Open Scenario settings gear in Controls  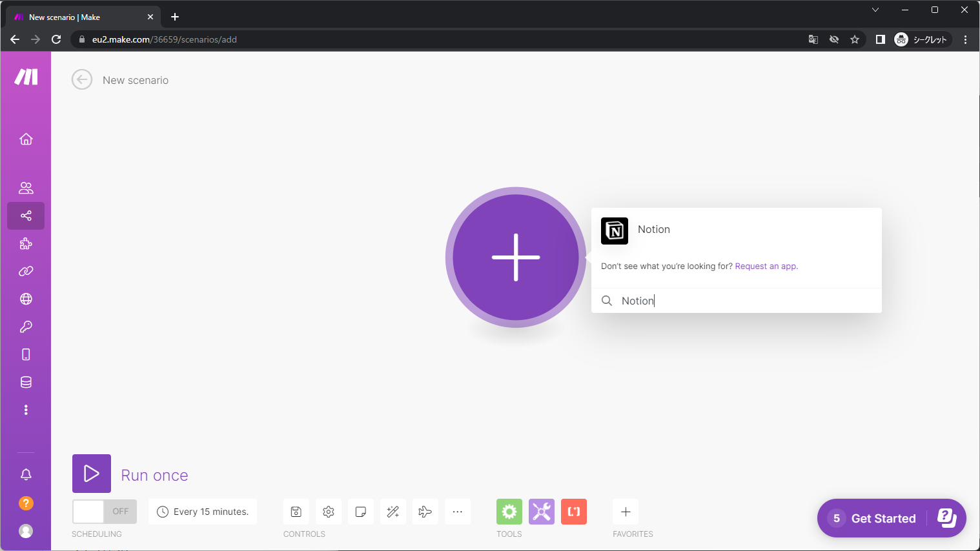329,512
